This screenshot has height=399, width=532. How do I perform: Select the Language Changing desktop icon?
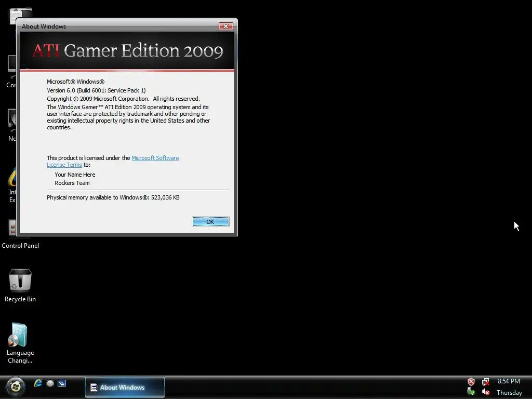(20, 343)
